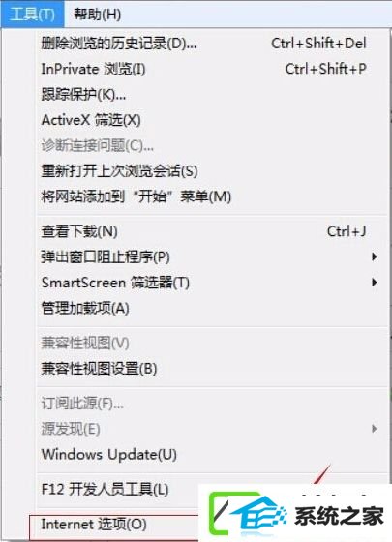This screenshot has height=542, width=392.
Task: Click arrow beside 弹出窗口阻止程序
Action: point(374,256)
